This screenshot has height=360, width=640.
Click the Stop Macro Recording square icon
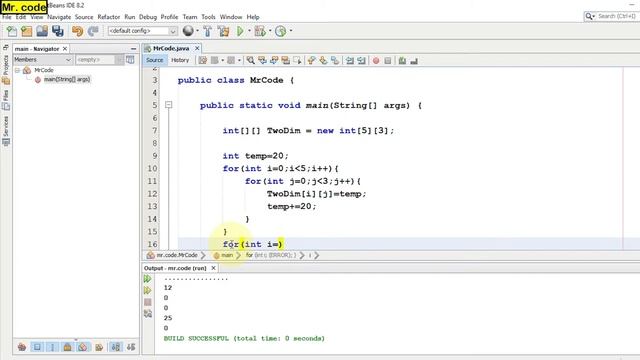pyautogui.click(x=388, y=60)
